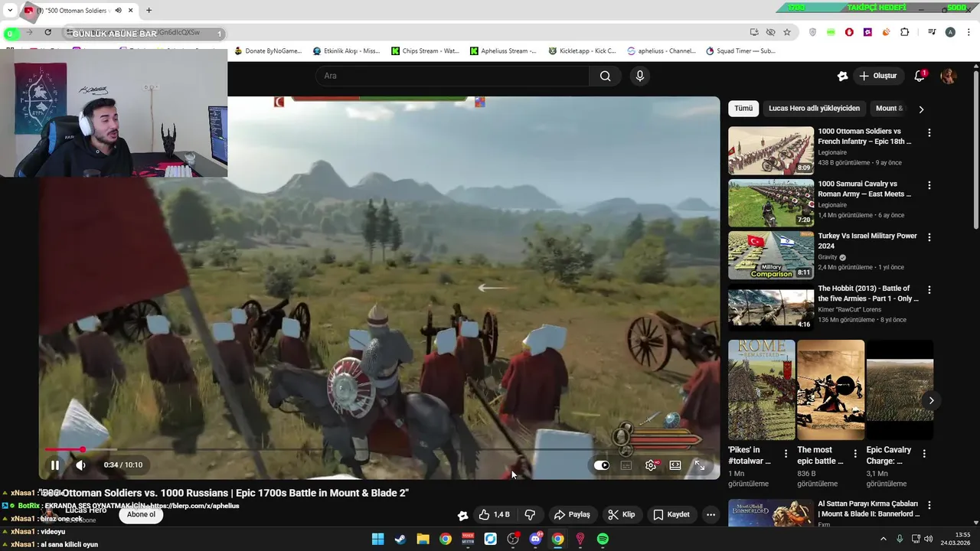Open Turkey Vs Israel Military Power 2024 thumbnail
This screenshot has height=551, width=980.
(771, 256)
